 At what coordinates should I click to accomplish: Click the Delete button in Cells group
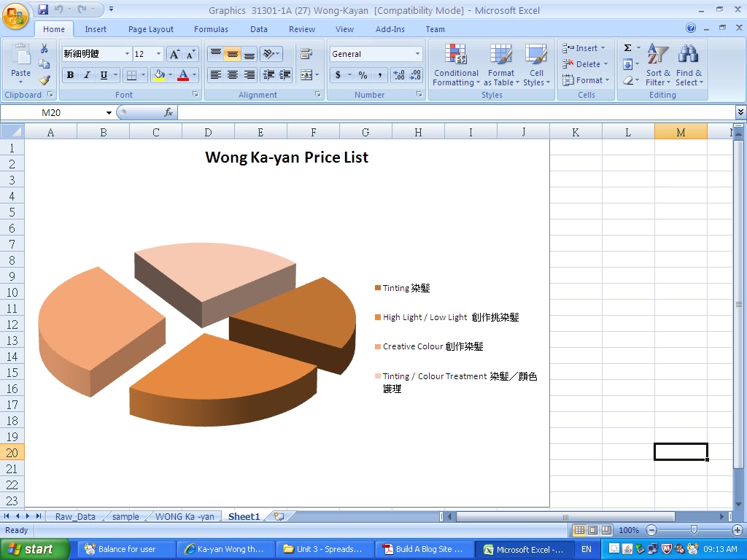point(585,64)
